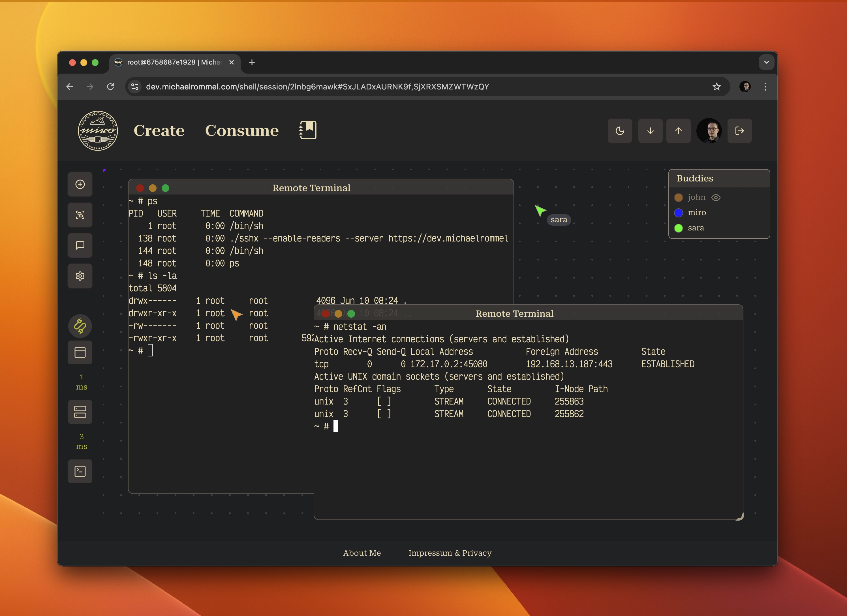Open the chat bubble panel in the sidebar
This screenshot has height=616, width=847.
pyautogui.click(x=80, y=245)
